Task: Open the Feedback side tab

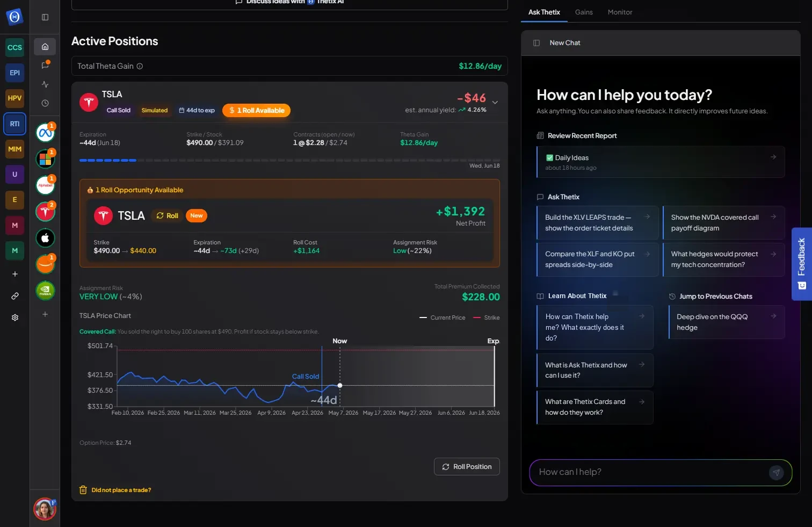Action: point(802,264)
